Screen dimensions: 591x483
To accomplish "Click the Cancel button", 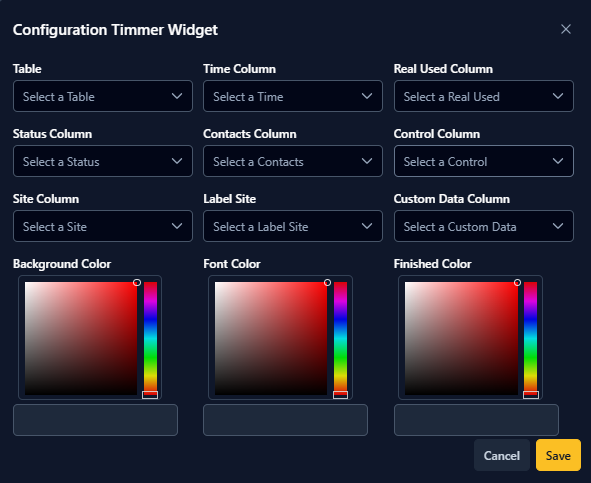I will point(502,455).
